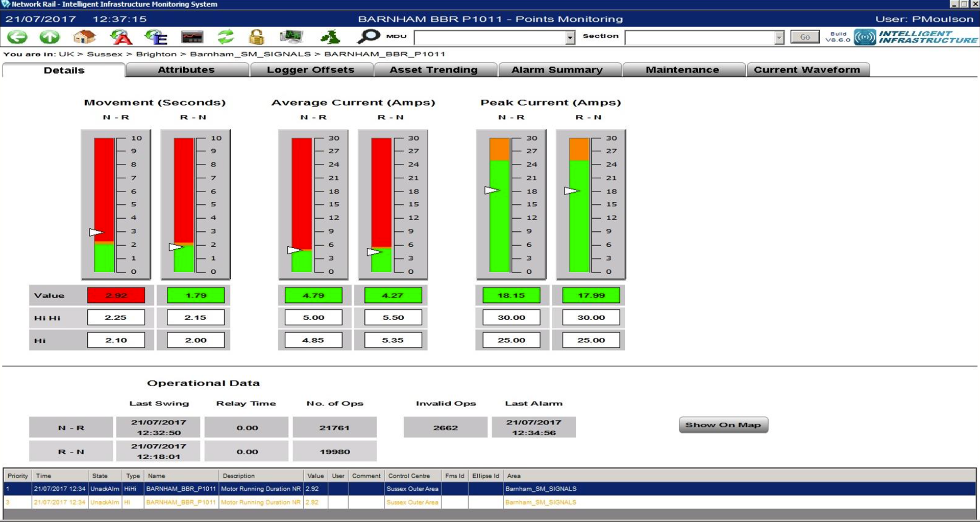Click the UK breadcrumb link

(x=66, y=54)
